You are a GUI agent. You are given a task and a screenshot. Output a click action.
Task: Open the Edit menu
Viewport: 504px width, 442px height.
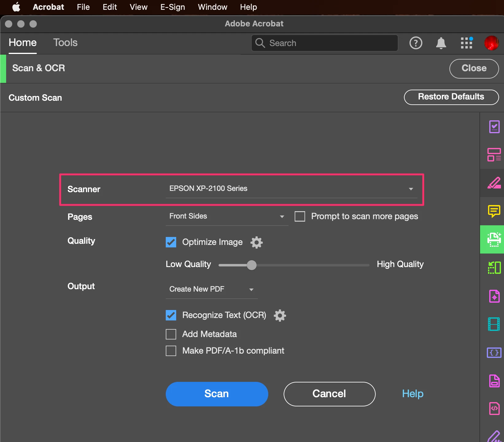point(110,7)
